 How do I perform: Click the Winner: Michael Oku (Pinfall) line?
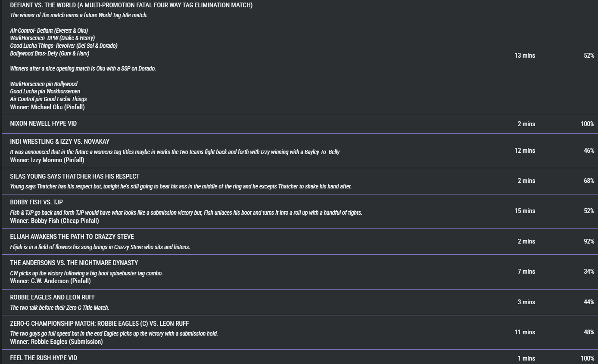point(47,107)
